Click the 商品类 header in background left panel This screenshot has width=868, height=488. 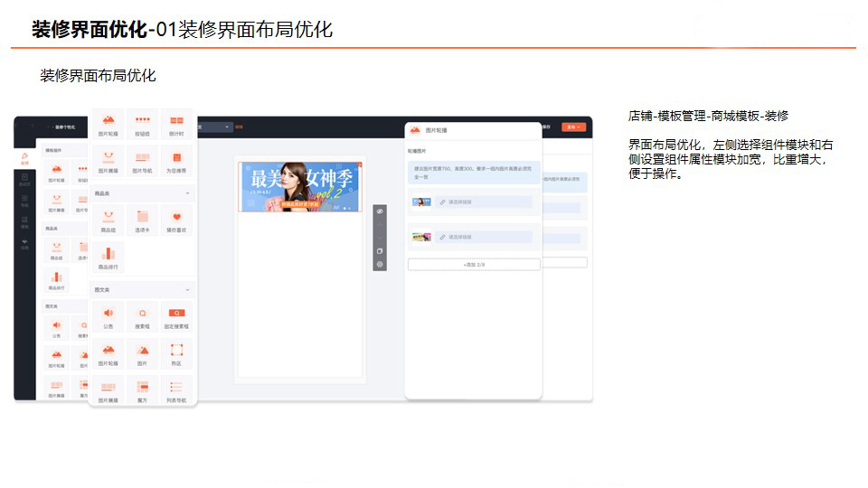[x=65, y=228]
